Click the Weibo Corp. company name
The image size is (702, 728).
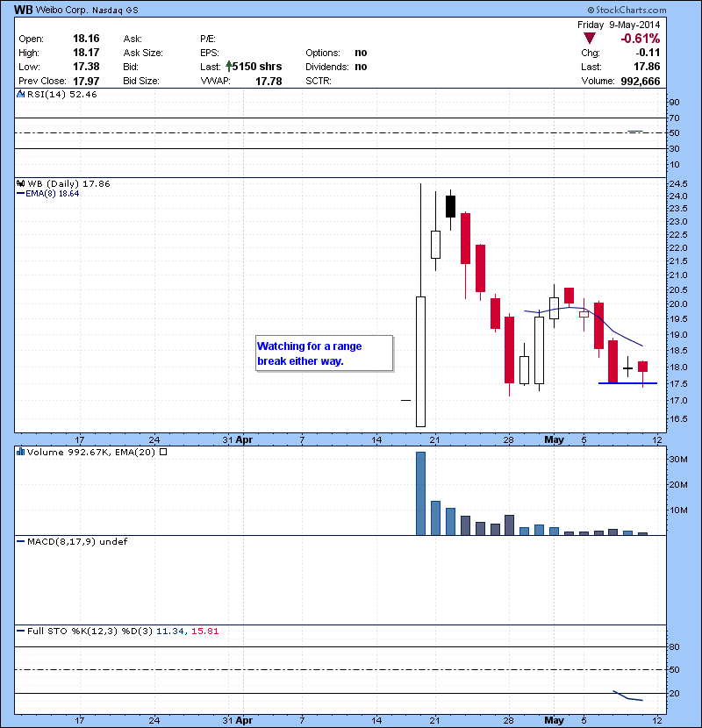click(x=62, y=11)
